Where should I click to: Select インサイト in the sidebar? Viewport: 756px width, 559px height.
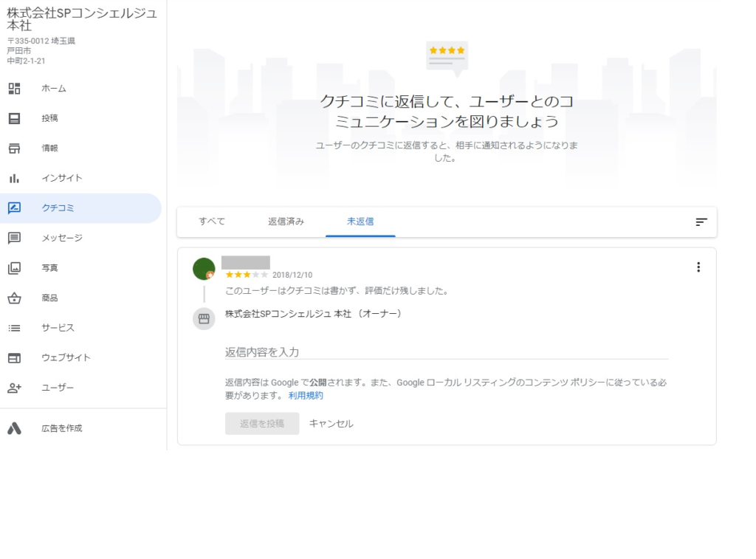tap(62, 179)
